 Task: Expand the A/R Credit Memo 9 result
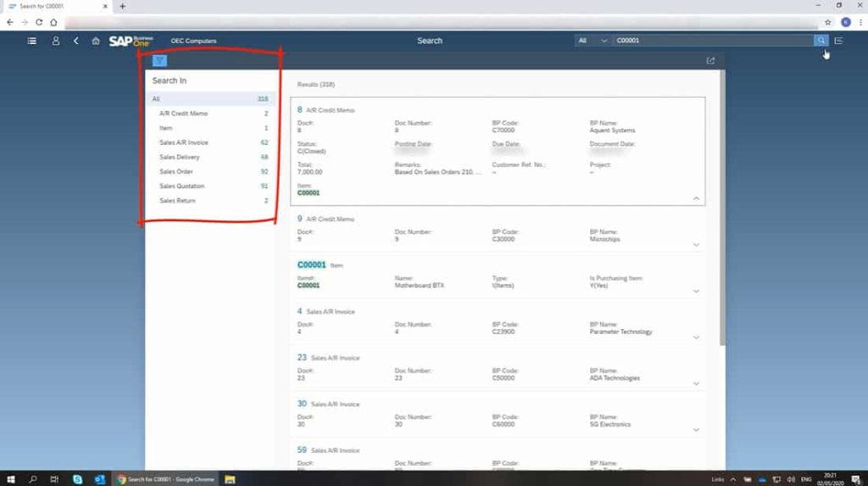697,244
